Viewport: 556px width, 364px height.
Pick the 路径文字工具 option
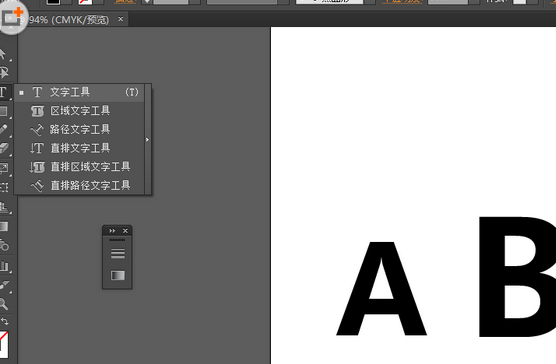[x=79, y=130]
